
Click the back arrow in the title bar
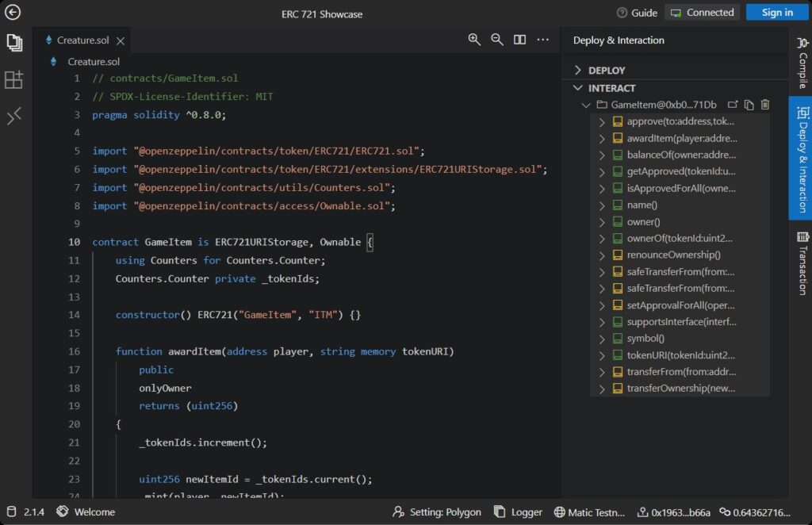coord(13,13)
